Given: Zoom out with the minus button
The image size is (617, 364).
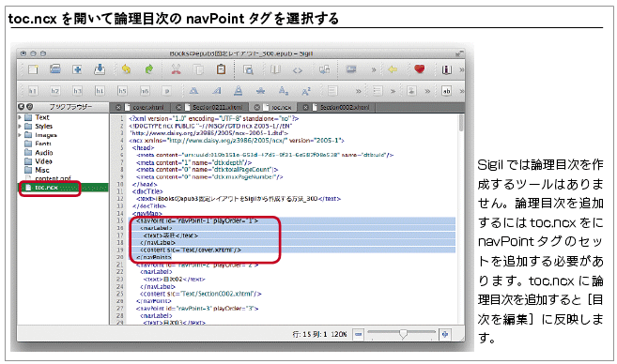Looking at the screenshot, I should (x=358, y=335).
